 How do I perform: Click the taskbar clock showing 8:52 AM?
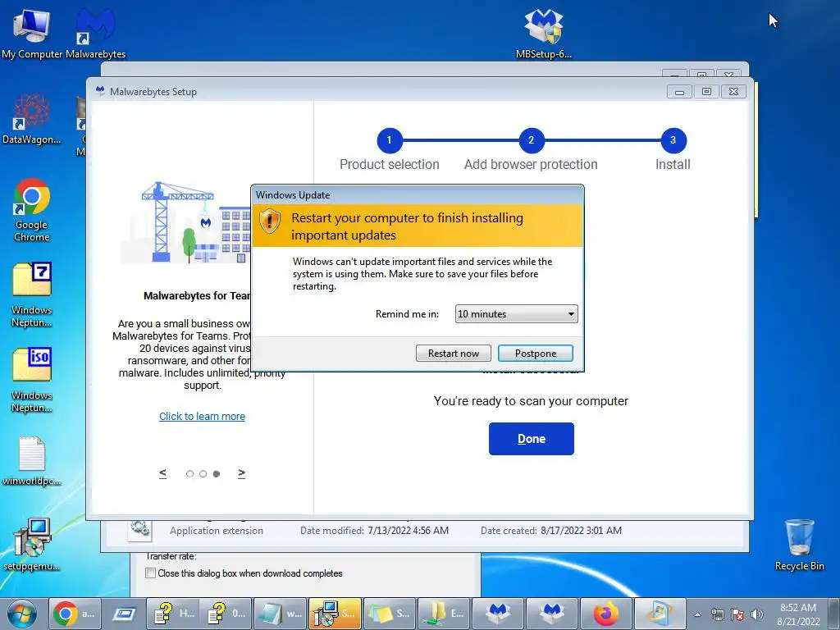[798, 614]
